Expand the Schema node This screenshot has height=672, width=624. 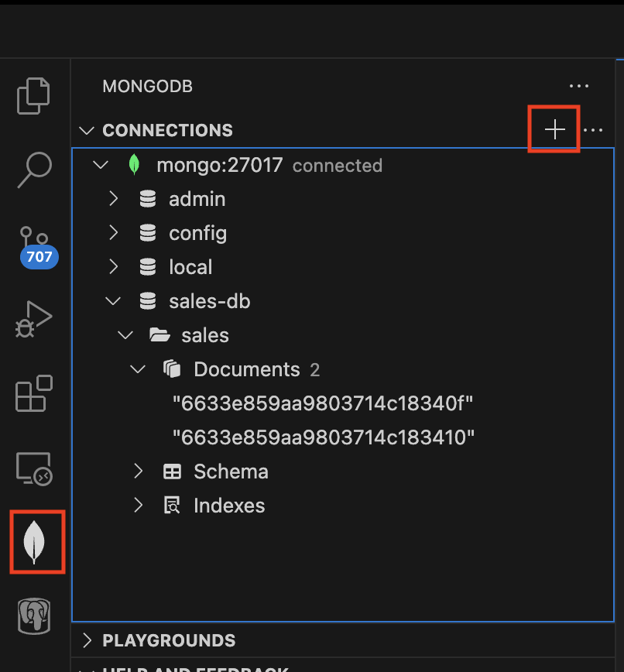tap(138, 471)
